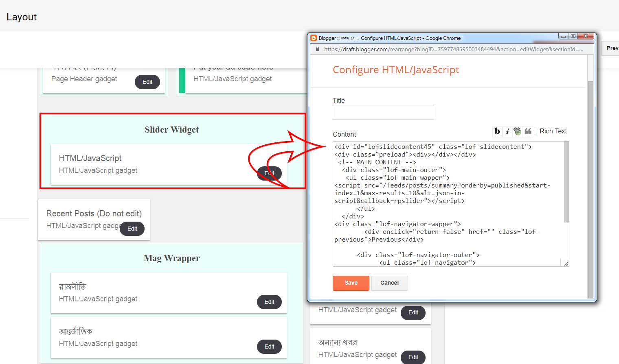Image resolution: width=619 pixels, height=364 pixels.
Task: Click the insert link icon in Content toolbar
Action: point(517,131)
